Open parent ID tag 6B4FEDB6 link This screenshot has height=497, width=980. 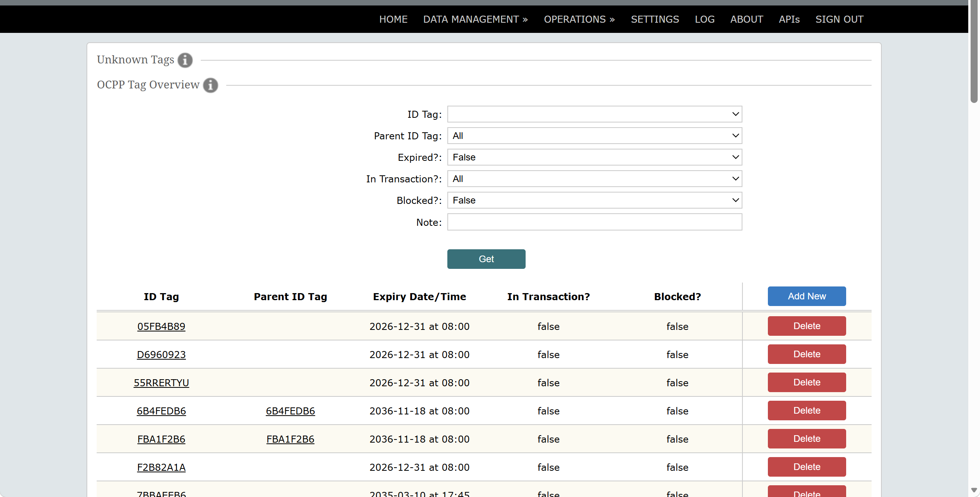tap(290, 411)
